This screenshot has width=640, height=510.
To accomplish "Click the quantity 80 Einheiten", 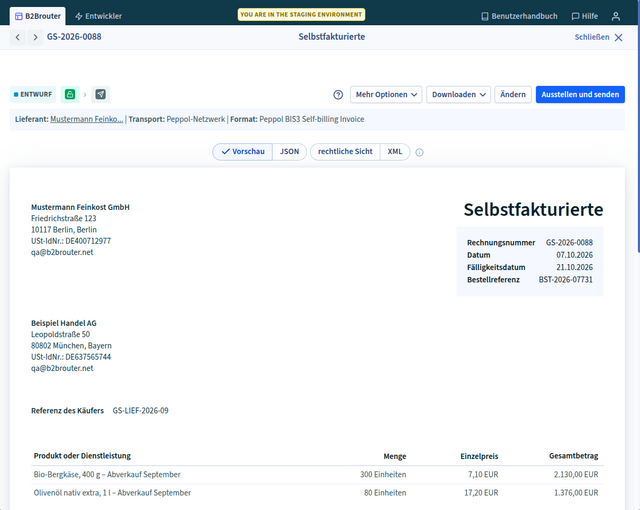I will coord(385,493).
